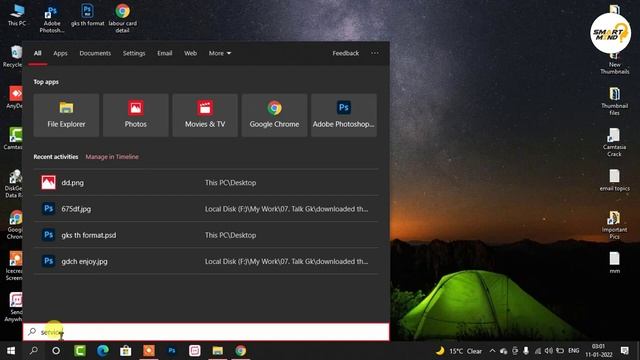
Task: Select Adobe Photoshop desktop shortcut
Action: [52, 19]
